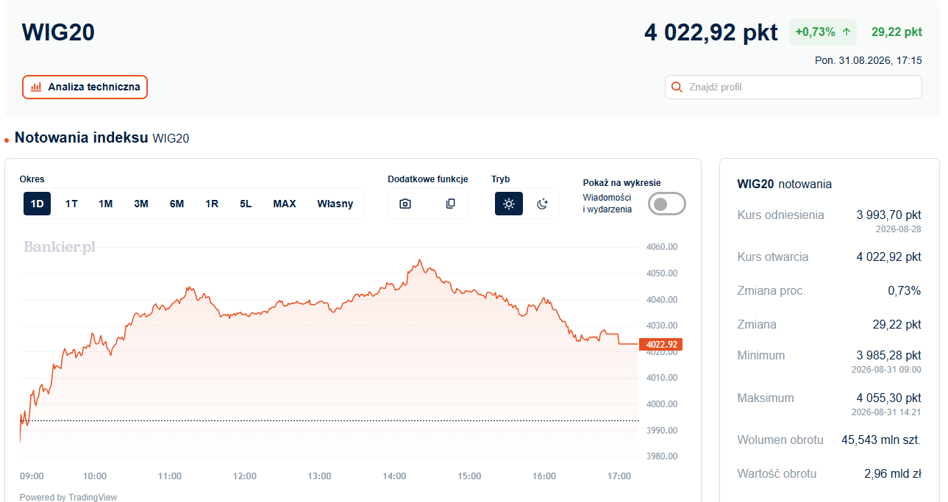This screenshot has width=948, height=502.
Task: Click the Pon. 31.08.2026, 17:15 timestamp
Action: click(x=868, y=60)
